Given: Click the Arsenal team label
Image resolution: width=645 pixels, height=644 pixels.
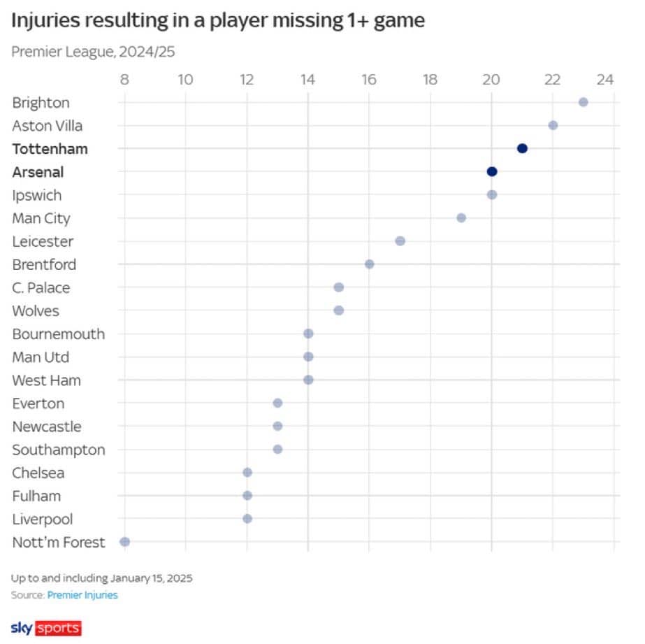Looking at the screenshot, I should (38, 172).
